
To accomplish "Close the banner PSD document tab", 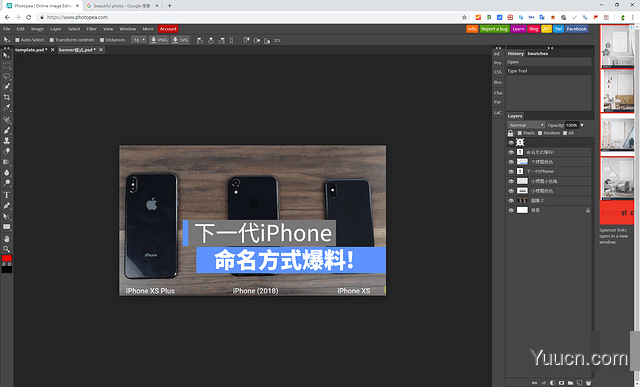I will [101, 50].
